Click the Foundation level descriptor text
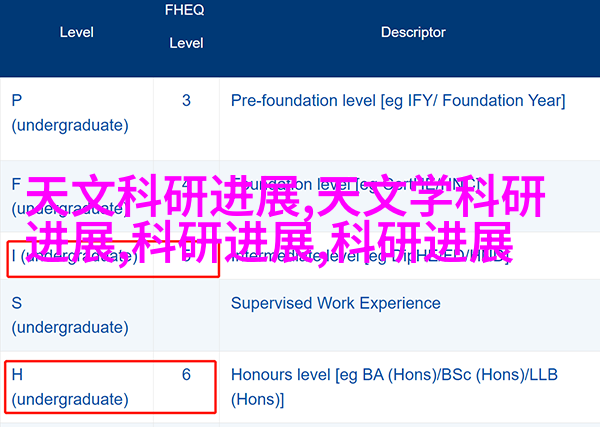 356,184
